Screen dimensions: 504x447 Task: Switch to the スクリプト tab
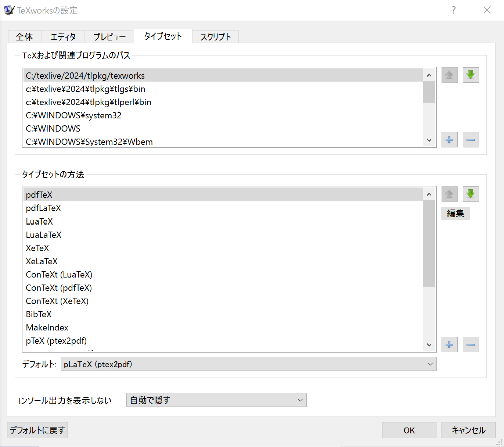click(215, 36)
